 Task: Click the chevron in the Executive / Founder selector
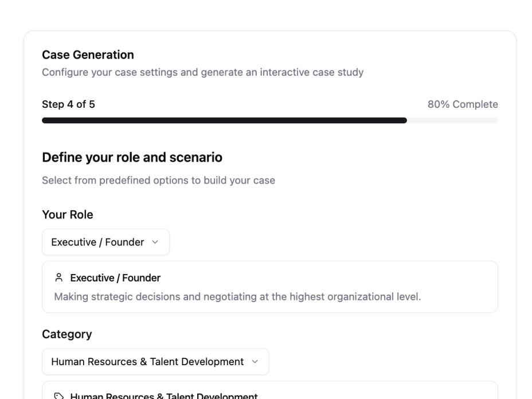tap(155, 242)
